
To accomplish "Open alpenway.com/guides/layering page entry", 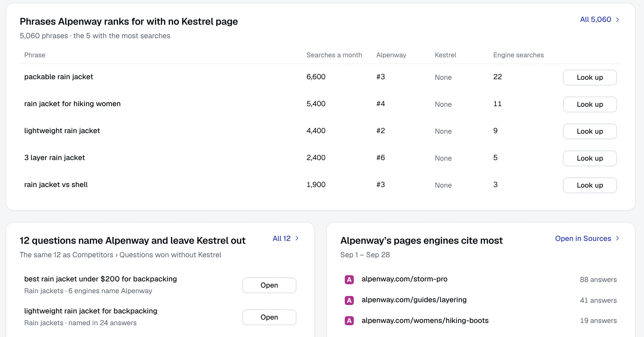I will click(414, 300).
